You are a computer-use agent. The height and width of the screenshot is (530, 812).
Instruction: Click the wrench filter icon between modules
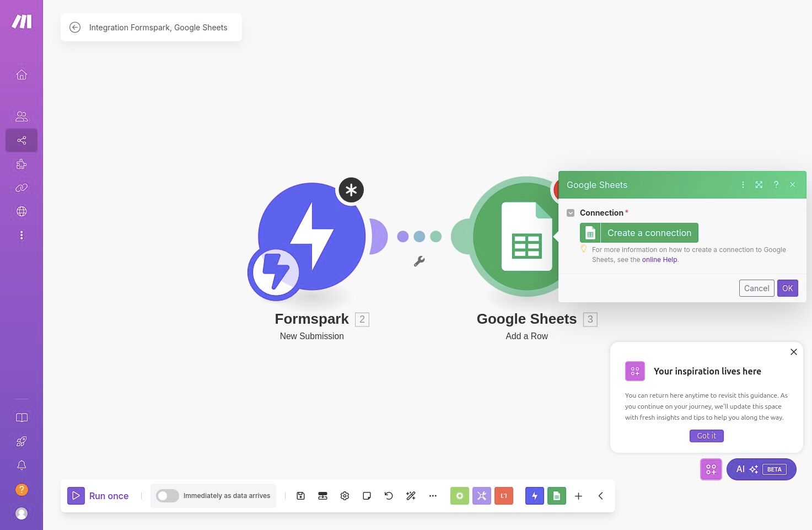(x=420, y=261)
